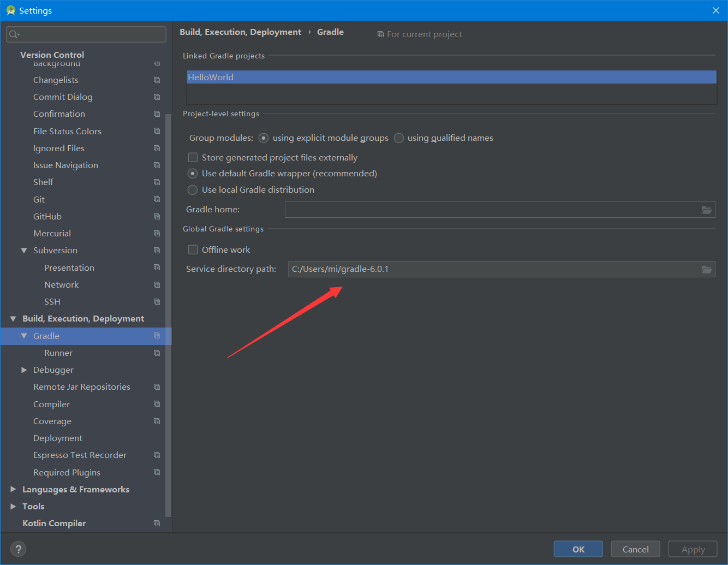Click Build, Execution, Deployment breadcrumb
Image resolution: width=728 pixels, height=565 pixels.
coord(240,32)
